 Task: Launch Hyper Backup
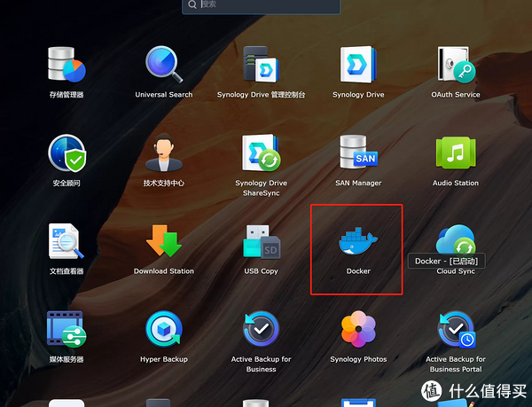[164, 329]
